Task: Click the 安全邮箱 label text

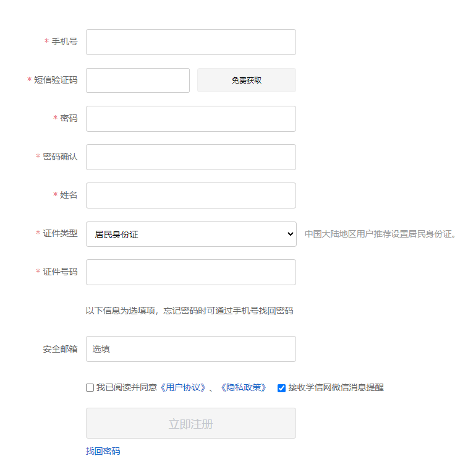Action: tap(60, 349)
